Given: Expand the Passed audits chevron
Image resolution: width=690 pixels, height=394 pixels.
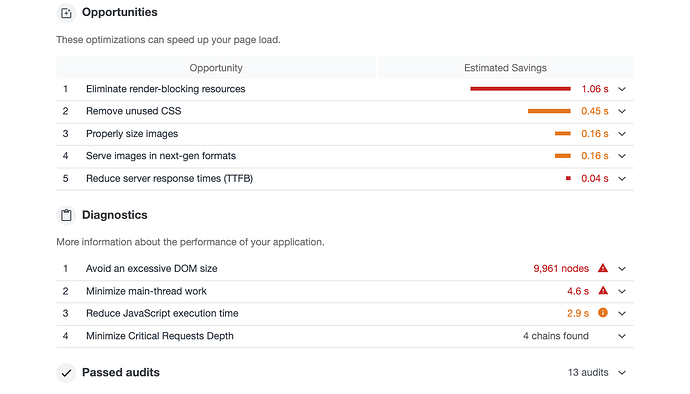Looking at the screenshot, I should pyautogui.click(x=622, y=373).
